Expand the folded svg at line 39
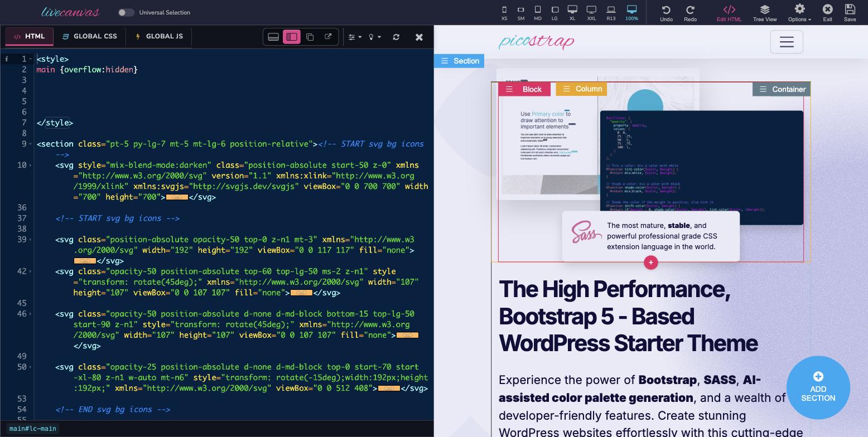Image resolution: width=868 pixels, height=437 pixels. (85, 261)
